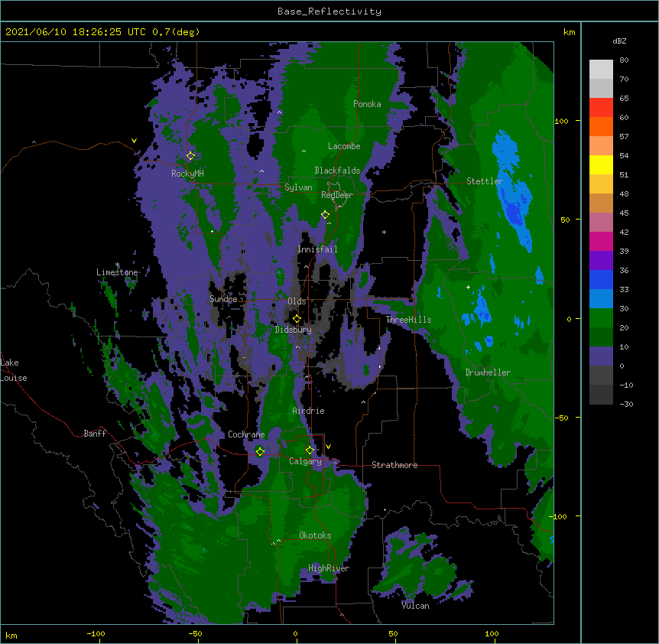
Task: Pick the bright green 20-30 dBZ swatch
Action: pyautogui.click(x=601, y=318)
